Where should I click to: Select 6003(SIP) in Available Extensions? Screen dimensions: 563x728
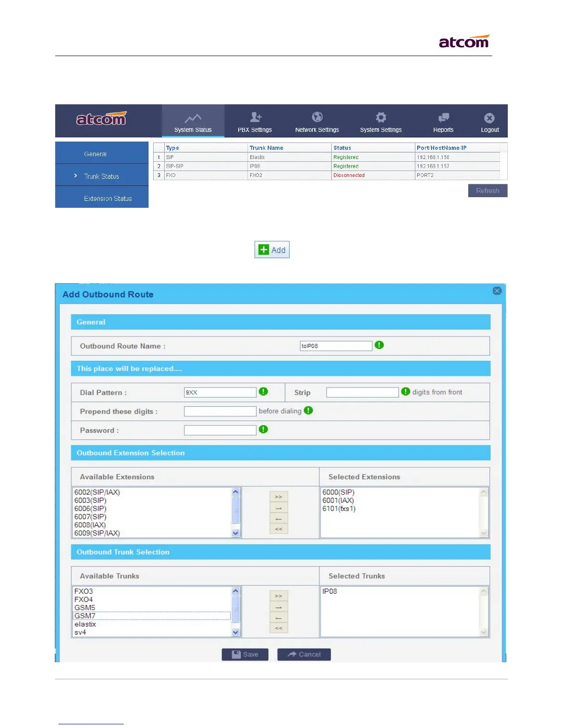point(90,500)
